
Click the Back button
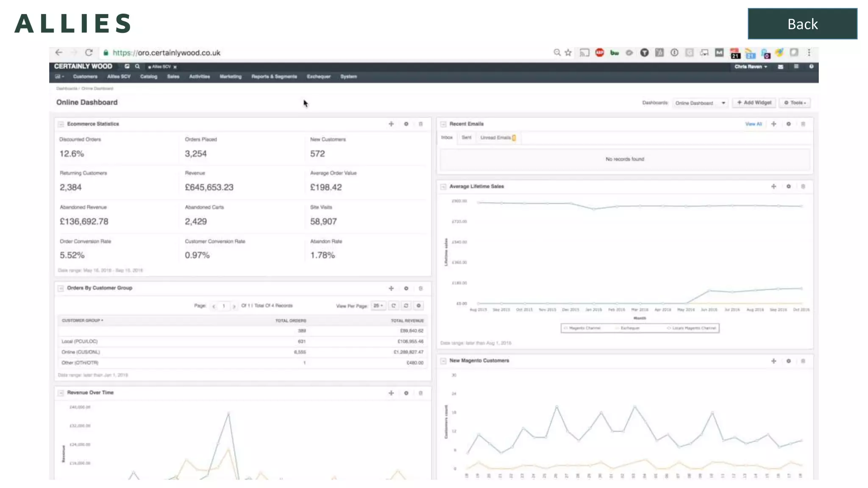tap(802, 24)
